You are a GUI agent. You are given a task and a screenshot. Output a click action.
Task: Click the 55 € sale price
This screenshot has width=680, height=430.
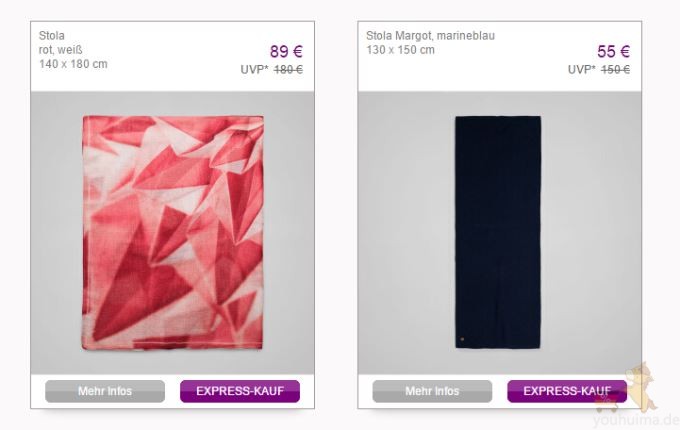pos(614,52)
